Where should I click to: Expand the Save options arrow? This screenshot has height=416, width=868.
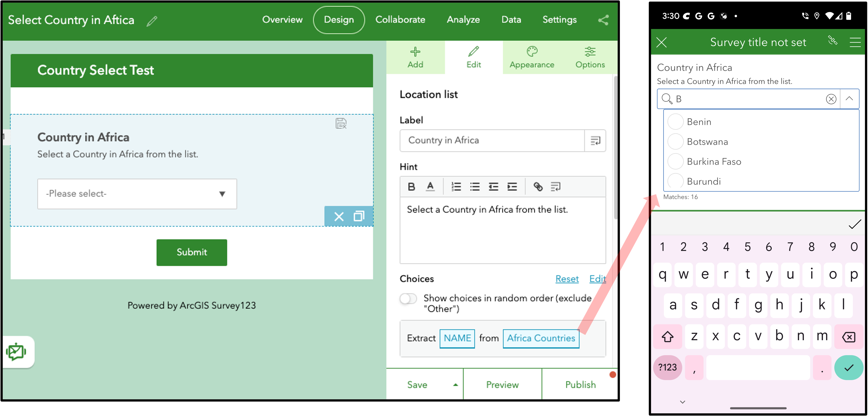[456, 385]
